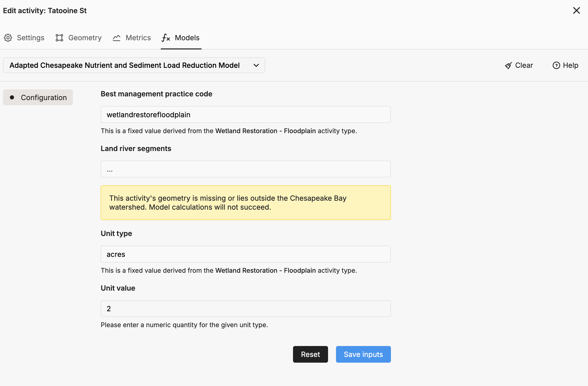Click Save inputs button
588x386 pixels.
(363, 354)
